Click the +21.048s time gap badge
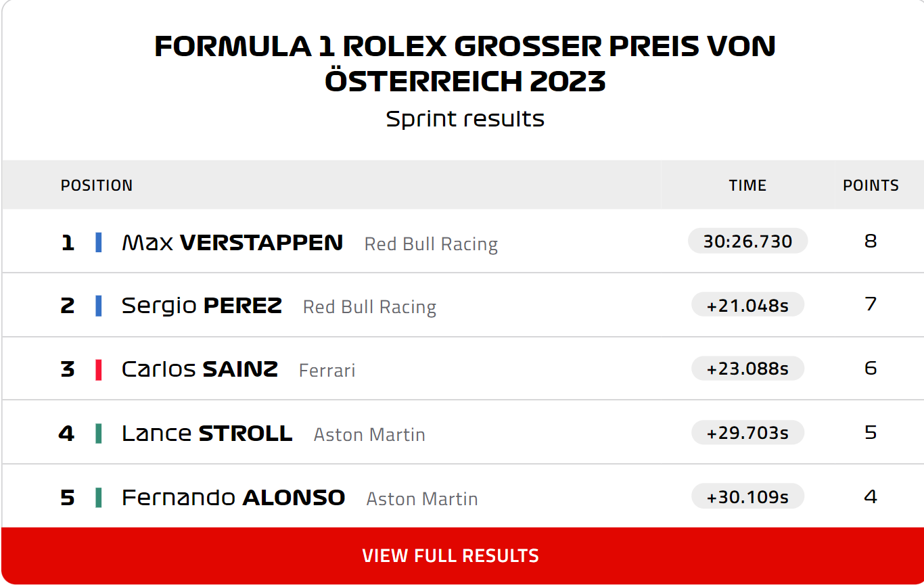Viewport: 924px width, 585px height. [747, 305]
